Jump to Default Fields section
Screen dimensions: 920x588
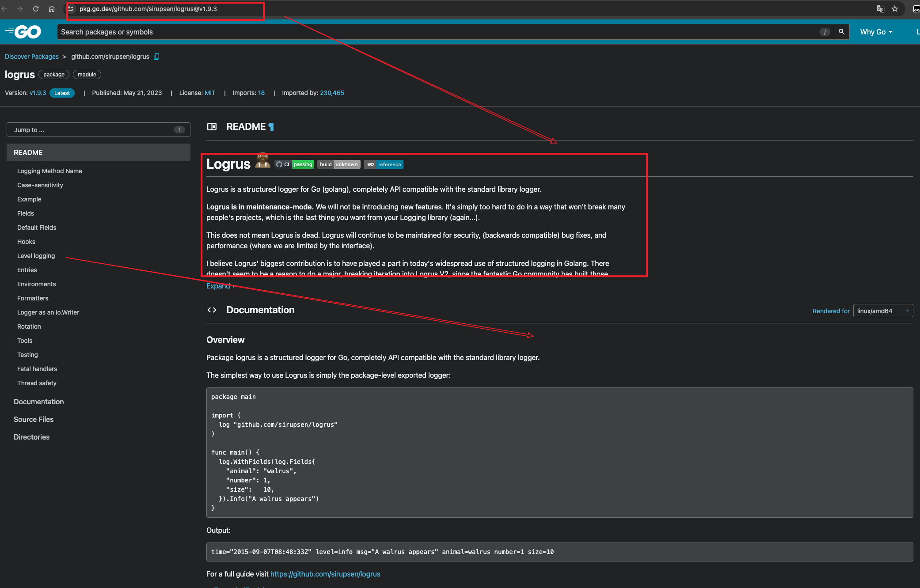click(37, 228)
